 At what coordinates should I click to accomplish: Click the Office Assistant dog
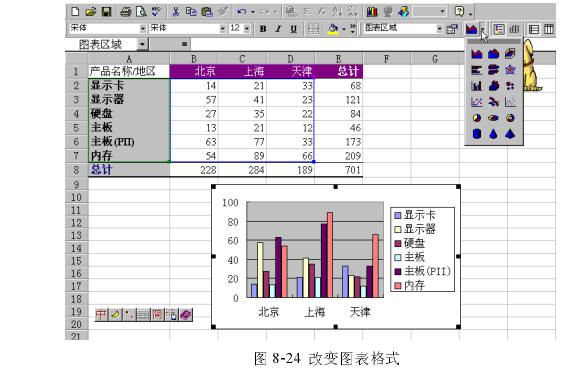coord(532,65)
